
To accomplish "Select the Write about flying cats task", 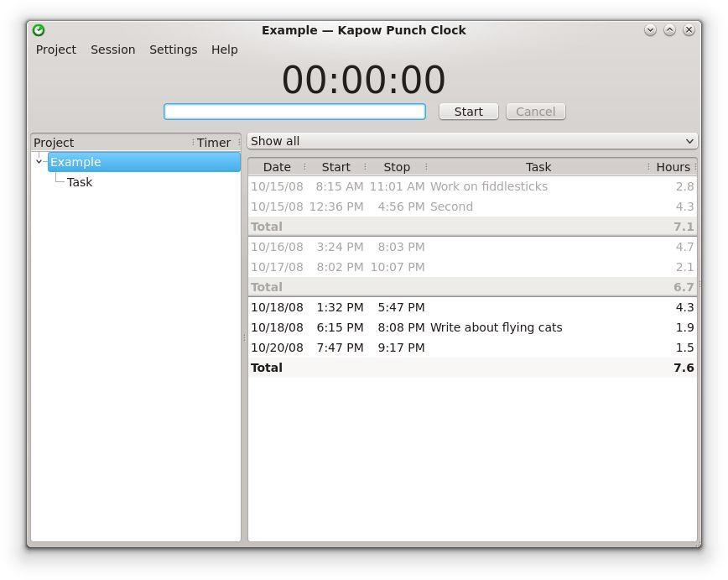I will point(496,327).
